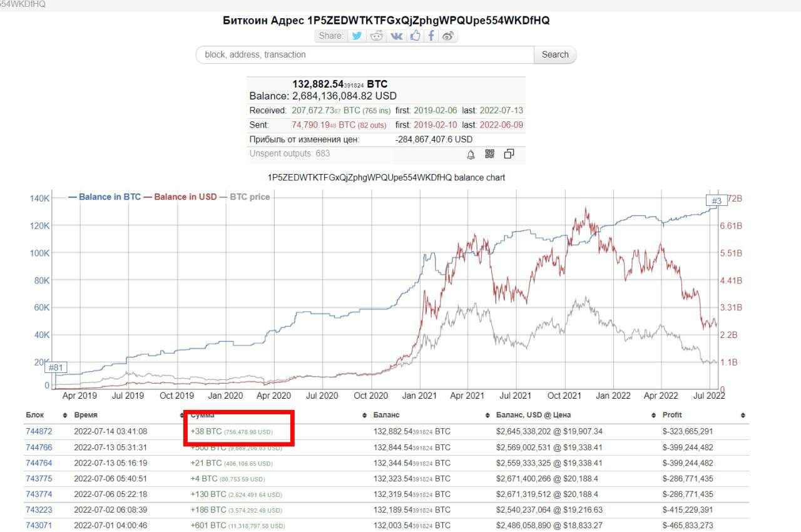Share address on Twitter
This screenshot has height=532, width=801.
pyautogui.click(x=357, y=36)
